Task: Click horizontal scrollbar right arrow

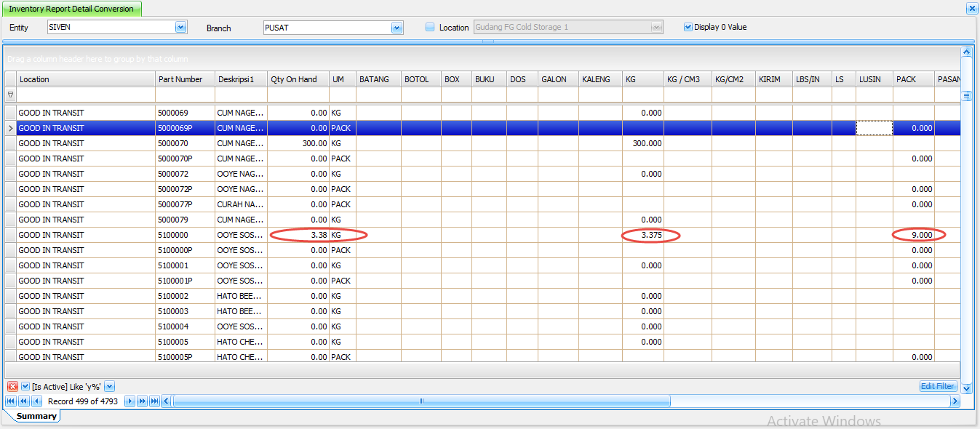Action: 954,401
